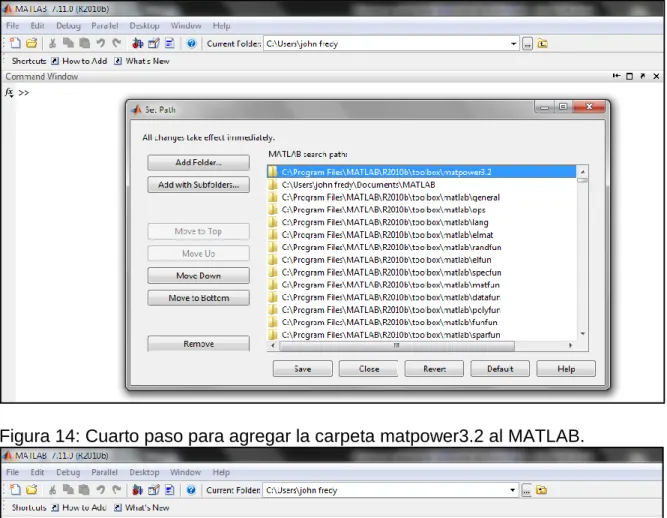This screenshot has width=667, height=518.
Task: Open Parallel menu in upper MATLAB window
Action: (x=105, y=26)
